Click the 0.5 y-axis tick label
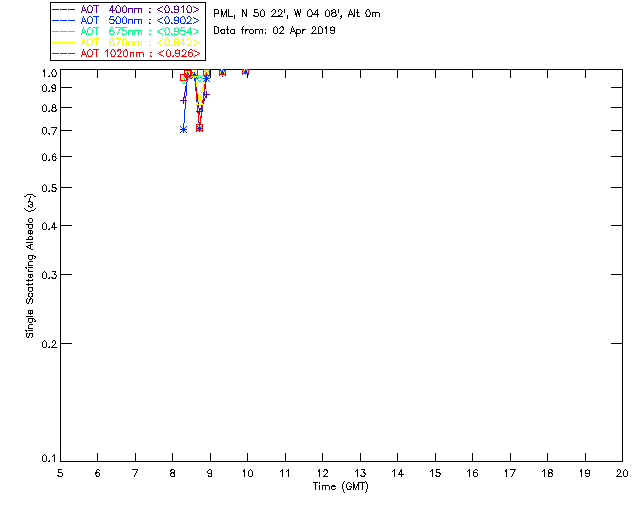The width and height of the screenshot is (640, 512). 49,188
